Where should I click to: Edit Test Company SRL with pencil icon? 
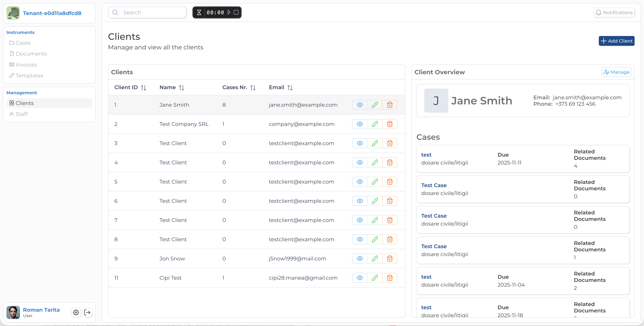pos(375,124)
